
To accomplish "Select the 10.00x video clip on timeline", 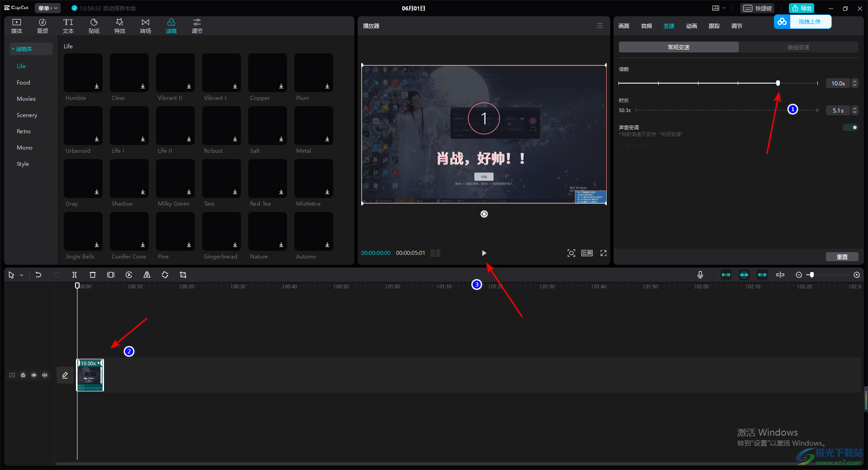I will coord(90,375).
